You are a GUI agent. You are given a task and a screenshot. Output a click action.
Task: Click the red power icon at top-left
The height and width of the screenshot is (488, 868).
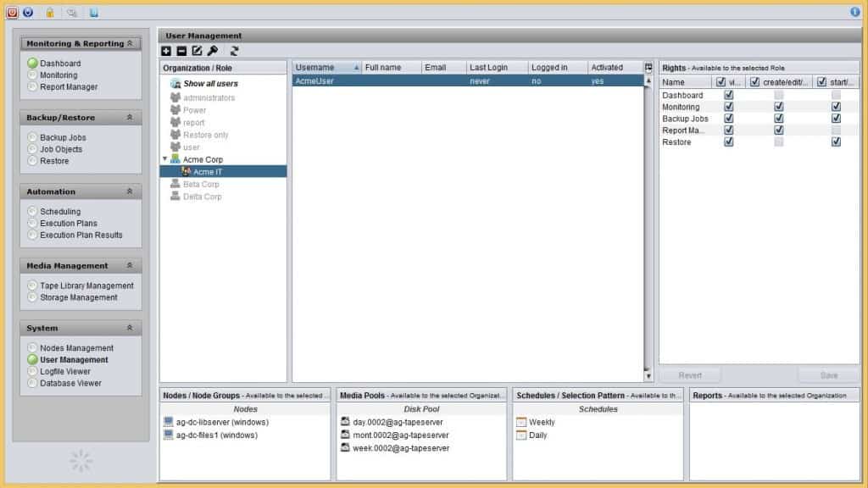pos(12,13)
